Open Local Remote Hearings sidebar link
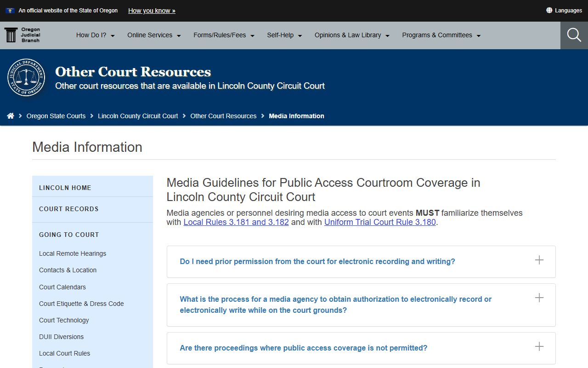Image resolution: width=588 pixels, height=368 pixels. (x=73, y=253)
